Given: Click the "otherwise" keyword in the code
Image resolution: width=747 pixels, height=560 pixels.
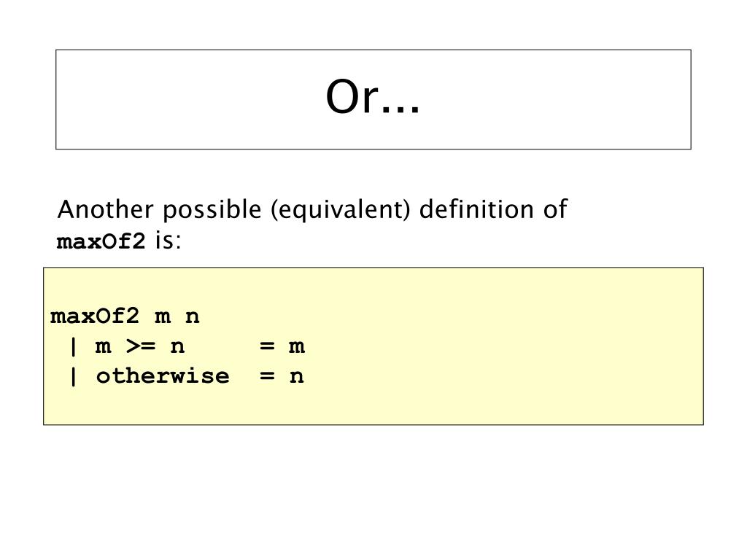Looking at the screenshot, I should (x=162, y=376).
